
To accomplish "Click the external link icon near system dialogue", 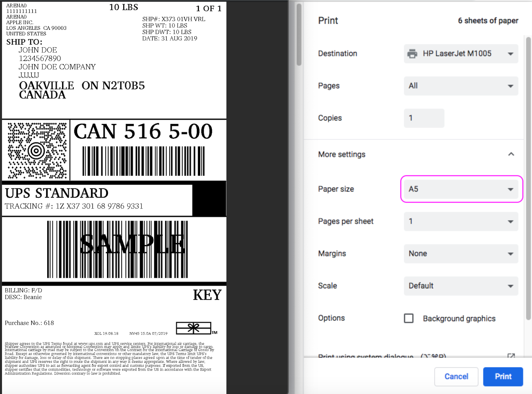I will [x=511, y=356].
